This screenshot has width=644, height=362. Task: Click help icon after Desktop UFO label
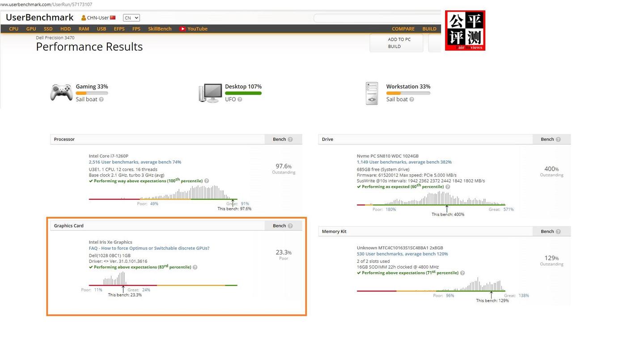pyautogui.click(x=240, y=99)
